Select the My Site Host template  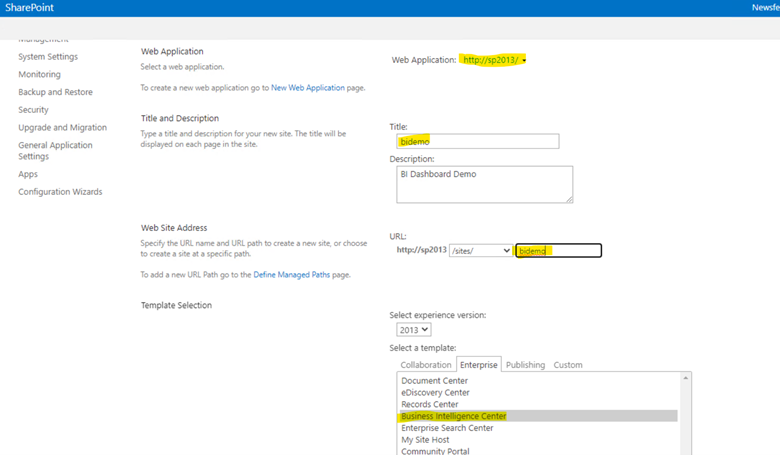[x=538, y=440]
